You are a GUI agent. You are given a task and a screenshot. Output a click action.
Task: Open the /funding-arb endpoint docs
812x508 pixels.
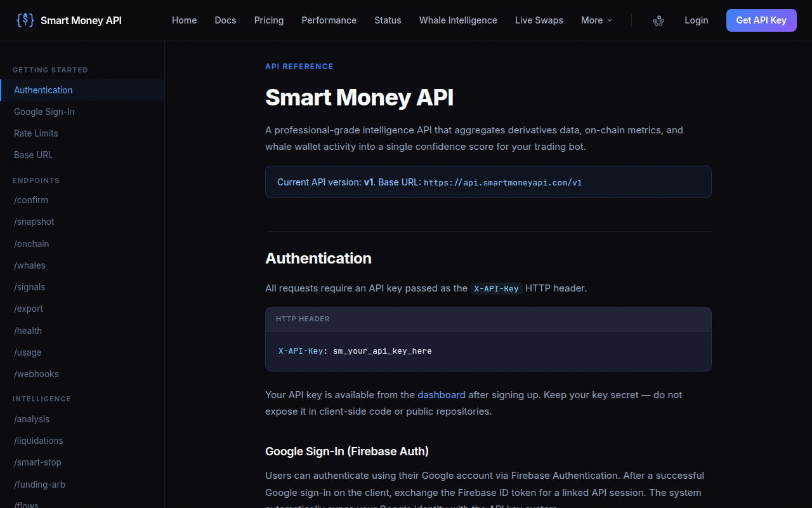[82, 485]
